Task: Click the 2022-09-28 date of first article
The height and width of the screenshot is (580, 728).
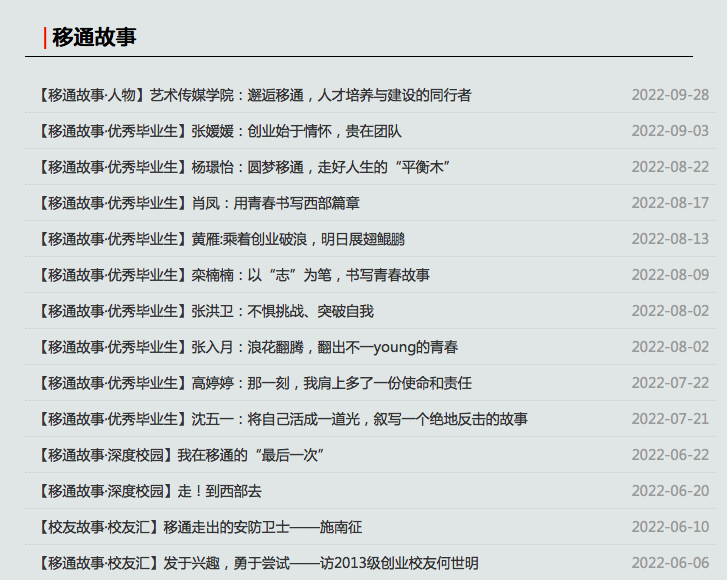Action: (x=670, y=95)
